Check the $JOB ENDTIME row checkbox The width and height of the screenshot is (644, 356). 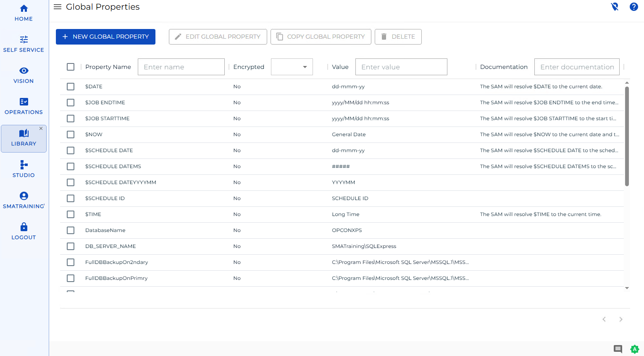(x=71, y=103)
